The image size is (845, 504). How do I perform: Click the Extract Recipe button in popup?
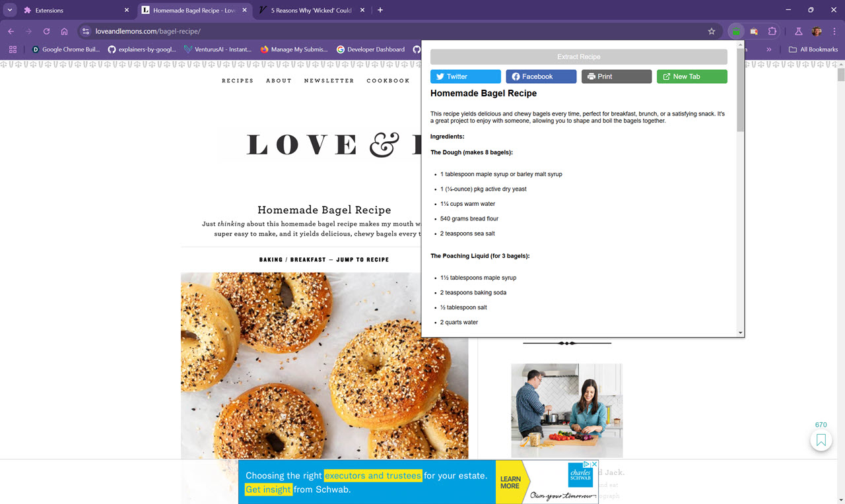pos(579,57)
